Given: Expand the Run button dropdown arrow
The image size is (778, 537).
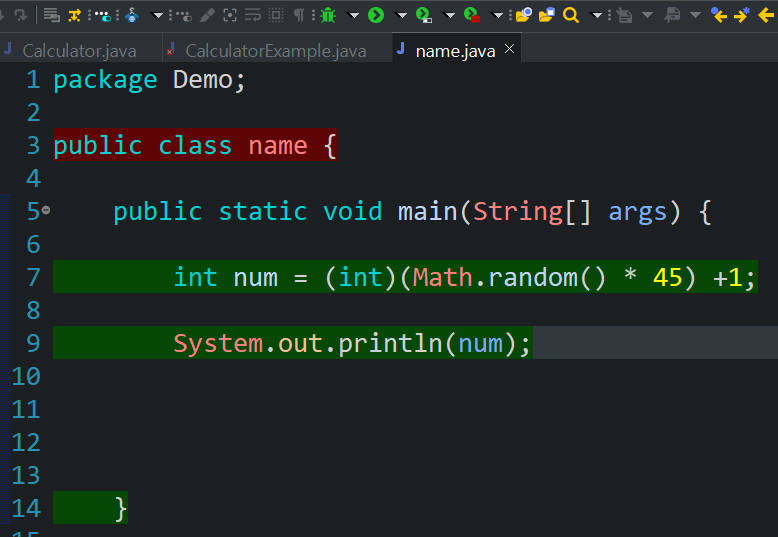Looking at the screenshot, I should [401, 16].
